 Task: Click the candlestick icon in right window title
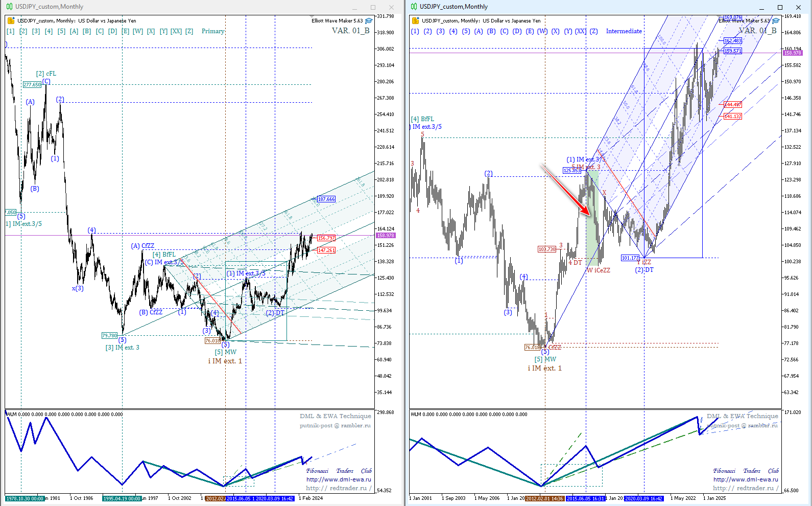coord(414,7)
